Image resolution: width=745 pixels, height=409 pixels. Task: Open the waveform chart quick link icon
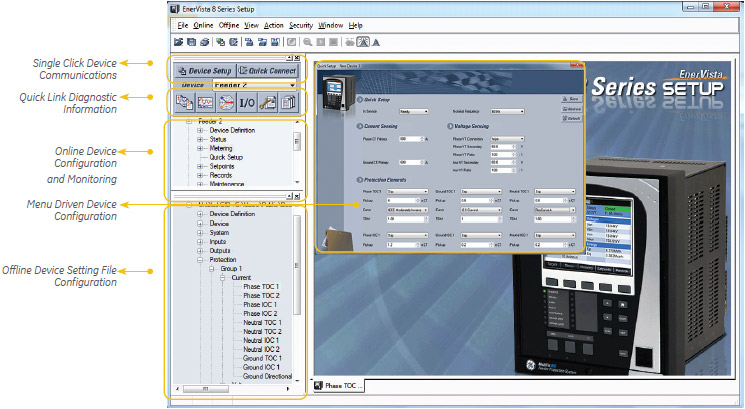point(205,102)
